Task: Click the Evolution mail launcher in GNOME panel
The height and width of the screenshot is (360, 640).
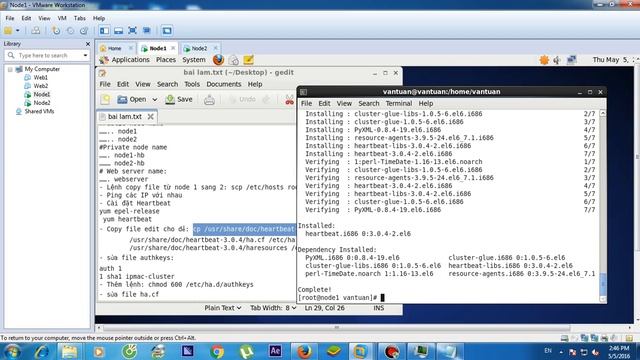Action: [233, 60]
